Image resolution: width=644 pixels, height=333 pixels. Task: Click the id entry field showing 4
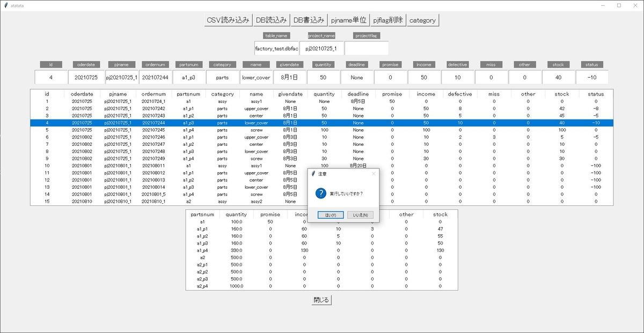[x=51, y=77]
